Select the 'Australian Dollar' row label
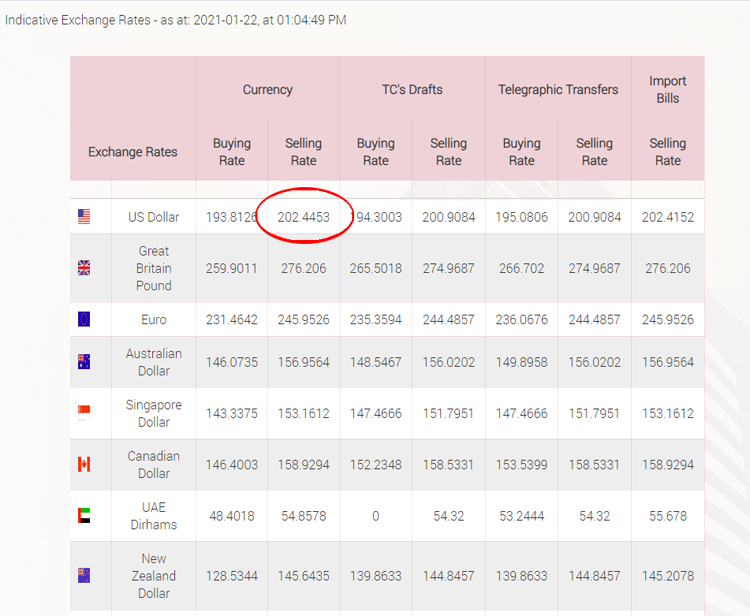750x616 pixels. (x=154, y=362)
